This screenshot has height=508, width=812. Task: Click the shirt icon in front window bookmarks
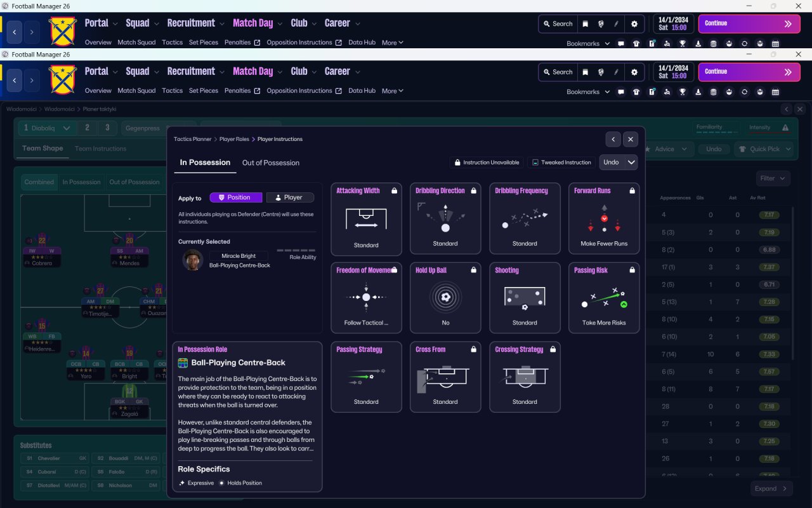(x=636, y=91)
